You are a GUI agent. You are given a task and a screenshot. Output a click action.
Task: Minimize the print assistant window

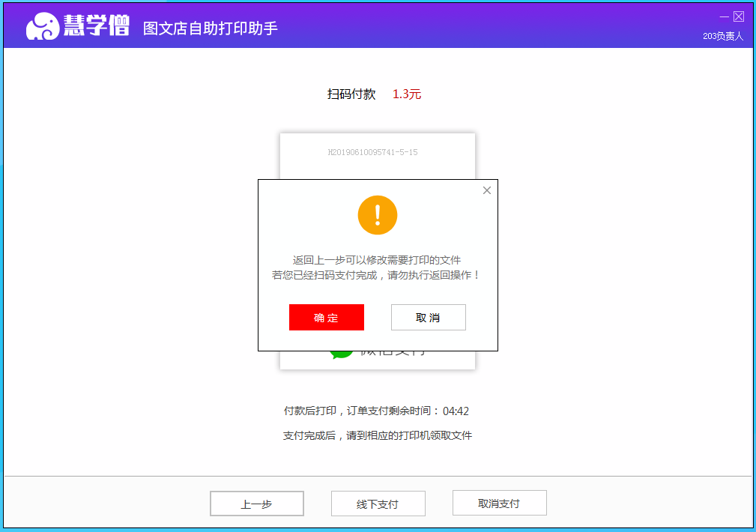point(724,16)
